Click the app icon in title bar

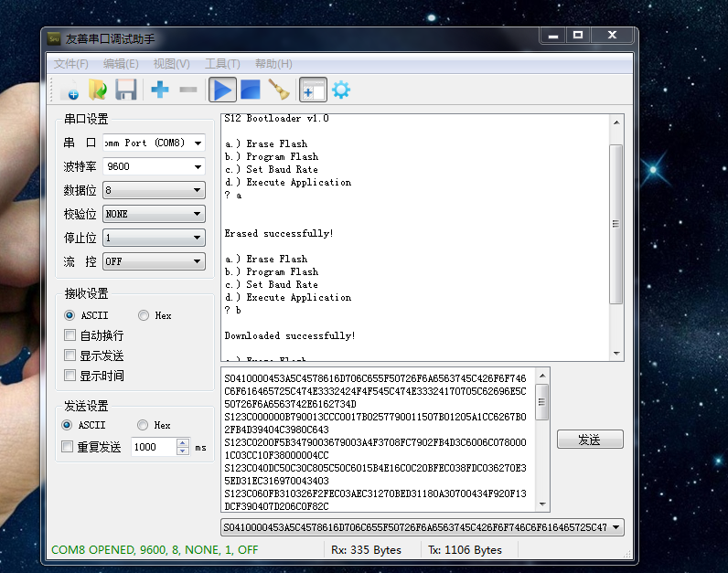pyautogui.click(x=54, y=39)
